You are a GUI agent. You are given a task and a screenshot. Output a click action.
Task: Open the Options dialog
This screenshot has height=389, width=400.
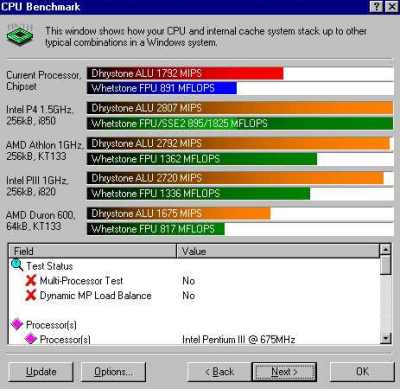113,372
